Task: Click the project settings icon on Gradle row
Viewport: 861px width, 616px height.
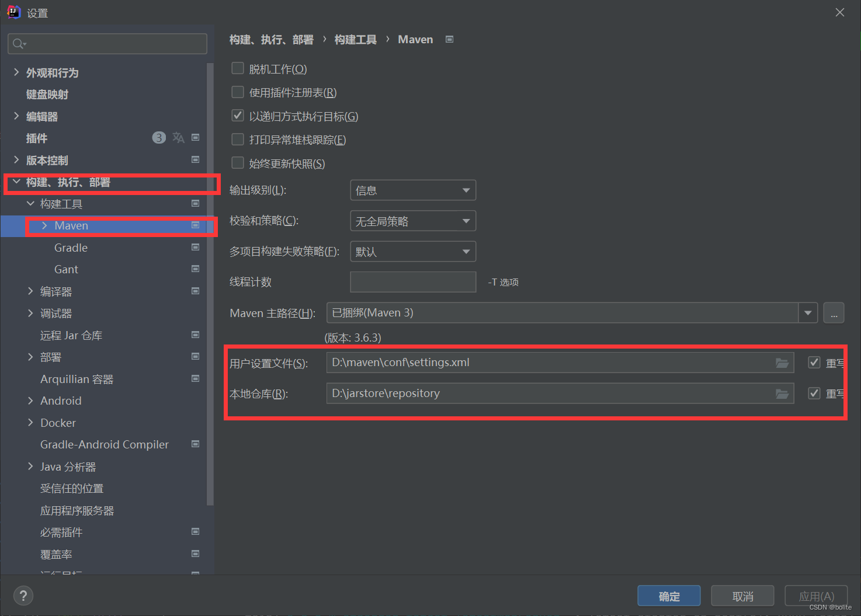Action: pos(196,247)
